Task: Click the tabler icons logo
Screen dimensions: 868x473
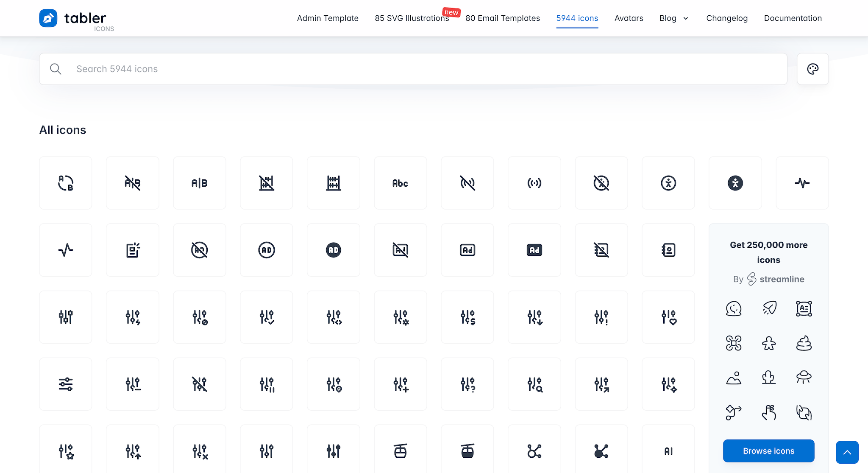Action: coord(77,19)
